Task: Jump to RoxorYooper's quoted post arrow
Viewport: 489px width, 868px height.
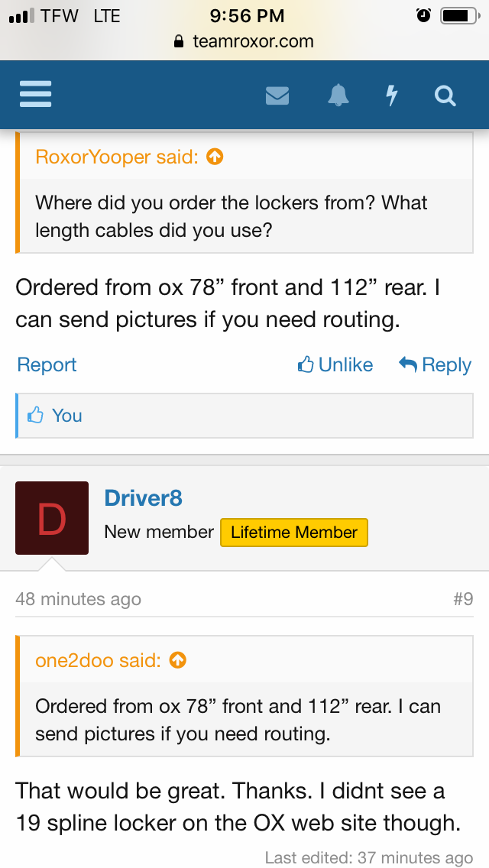Action: pos(215,157)
